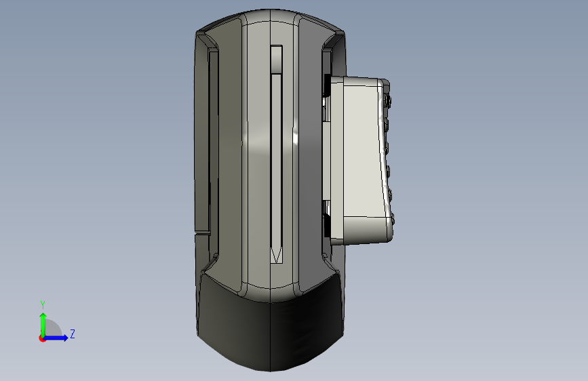This screenshot has height=381, width=588.
Task: Select the vertical center slot on the model
Action: [x=277, y=155]
